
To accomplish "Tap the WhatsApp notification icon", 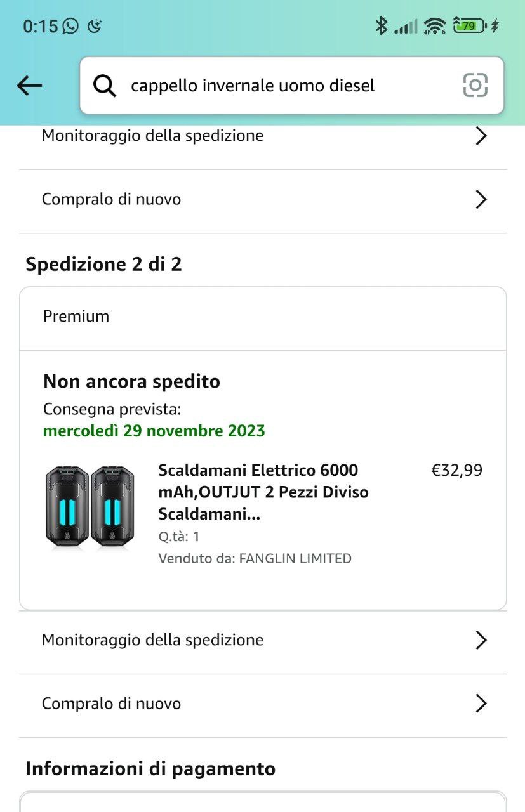I will pos(70,26).
